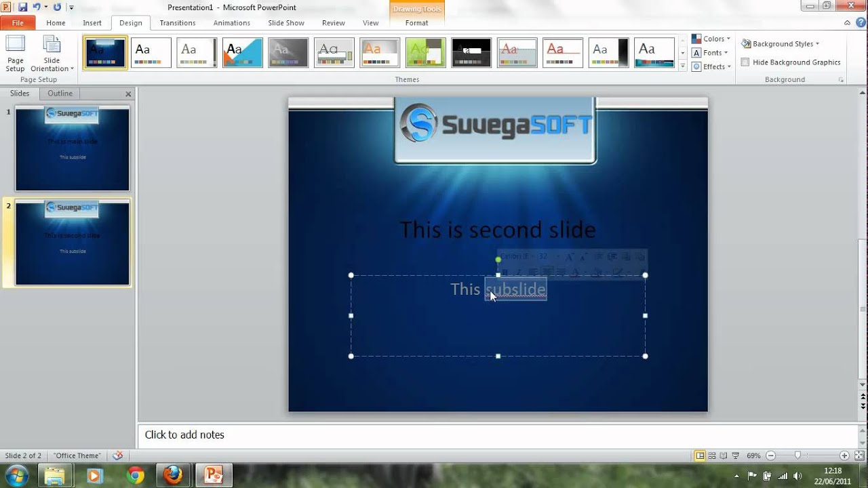Click the zoom slider handle
Viewport: 868px width, 488px height.
[798, 456]
